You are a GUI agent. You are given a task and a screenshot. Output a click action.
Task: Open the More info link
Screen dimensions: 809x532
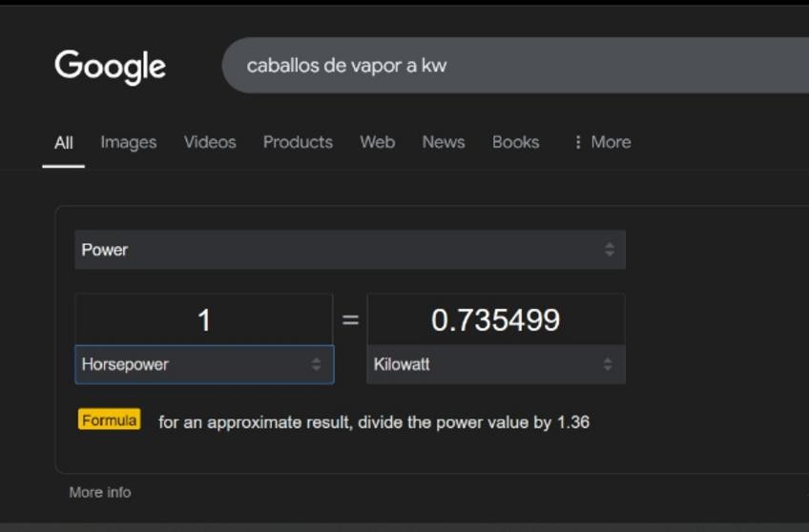pos(100,493)
